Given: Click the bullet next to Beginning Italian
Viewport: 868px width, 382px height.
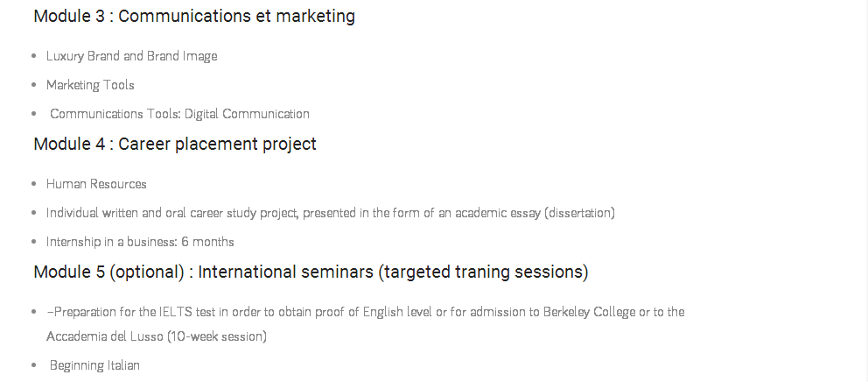Looking at the screenshot, I should click(x=33, y=365).
